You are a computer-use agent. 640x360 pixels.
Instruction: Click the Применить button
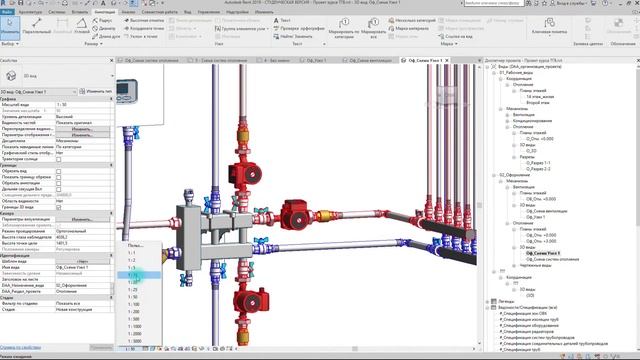coord(101,348)
